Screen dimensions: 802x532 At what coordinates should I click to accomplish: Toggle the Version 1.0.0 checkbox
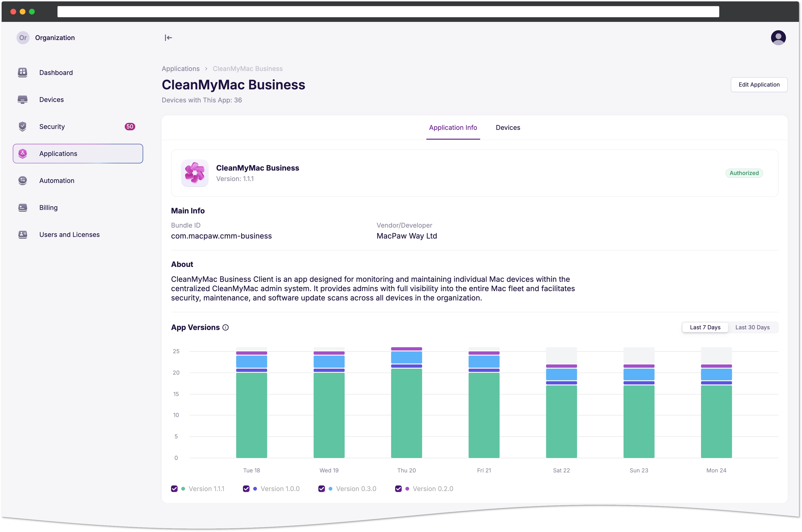click(x=246, y=488)
